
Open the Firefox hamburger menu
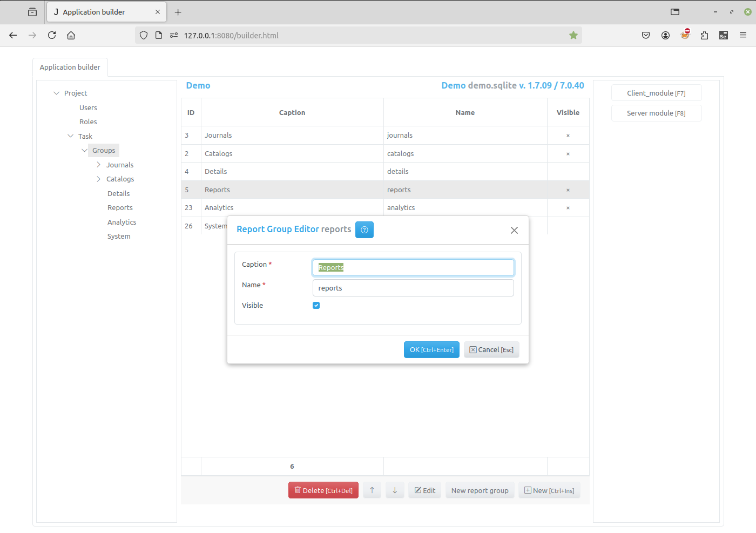click(743, 35)
